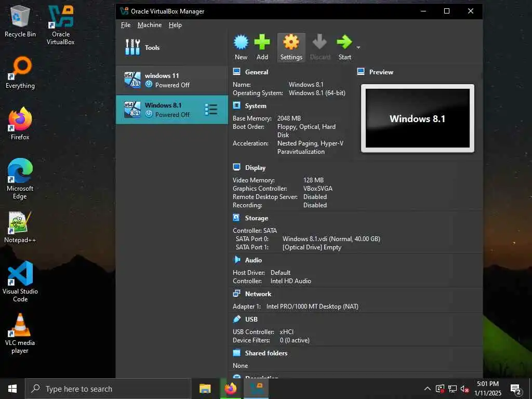Show hidden system tray icons chevron
The image size is (532, 399).
tap(428, 389)
